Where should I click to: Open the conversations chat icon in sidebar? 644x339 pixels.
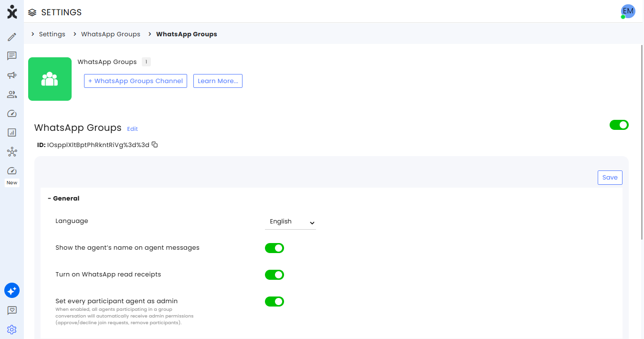click(x=12, y=56)
